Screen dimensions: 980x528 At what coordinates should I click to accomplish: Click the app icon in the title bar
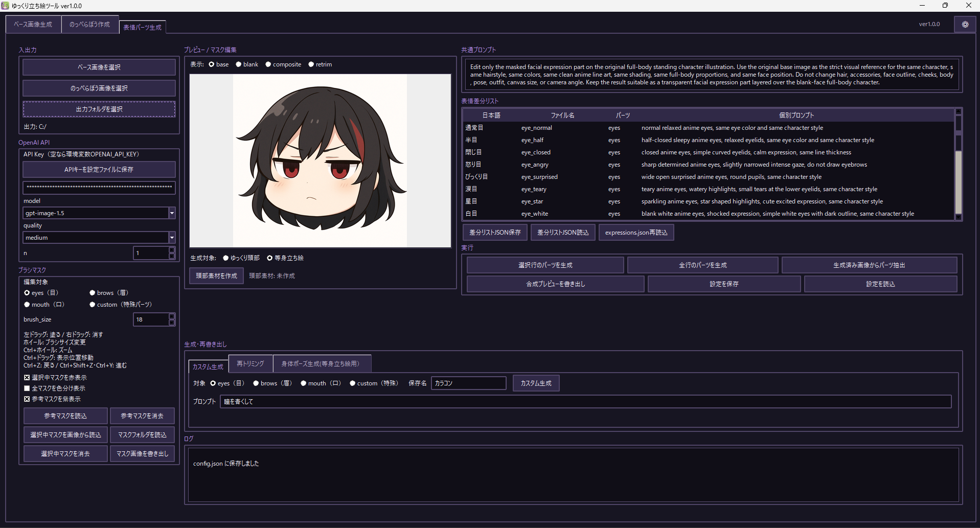5,6
